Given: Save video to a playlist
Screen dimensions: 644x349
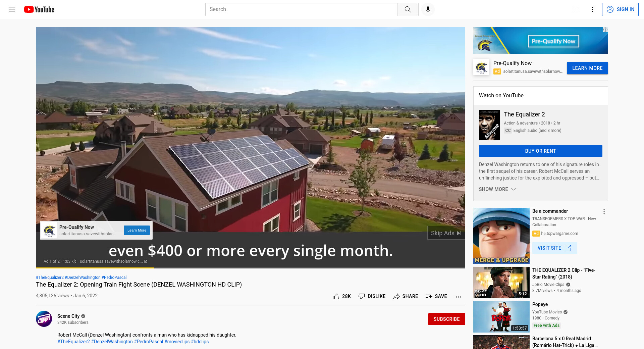Looking at the screenshot, I should click(x=436, y=296).
